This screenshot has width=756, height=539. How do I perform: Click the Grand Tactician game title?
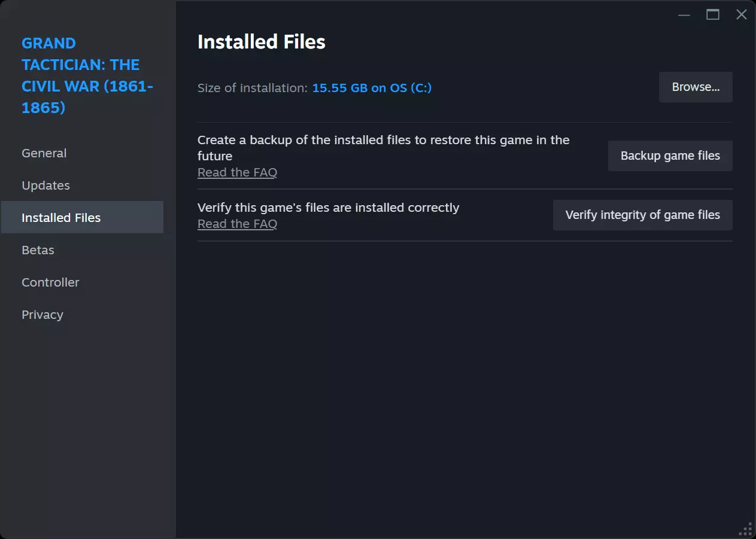click(87, 75)
